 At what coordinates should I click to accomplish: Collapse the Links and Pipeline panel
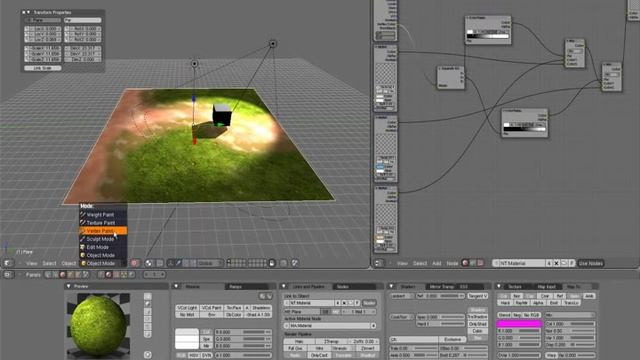point(284,287)
